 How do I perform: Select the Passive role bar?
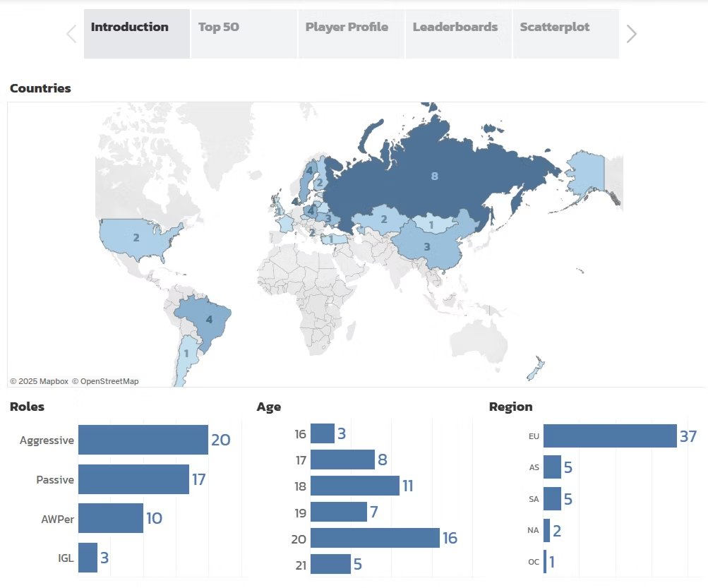[133, 479]
